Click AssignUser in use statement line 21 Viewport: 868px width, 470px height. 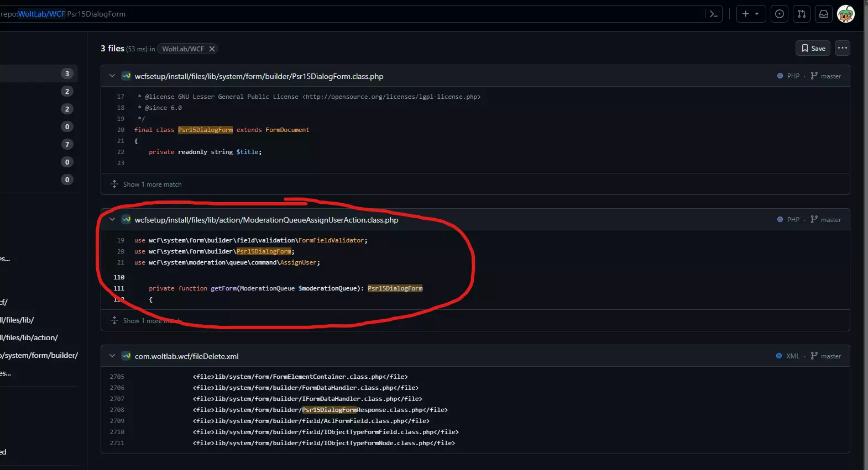[298, 262]
